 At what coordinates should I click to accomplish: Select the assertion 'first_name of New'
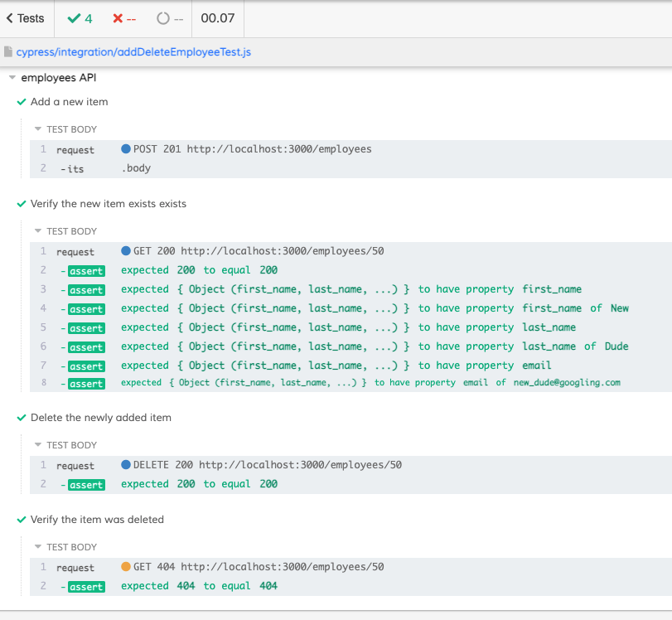tap(351, 308)
